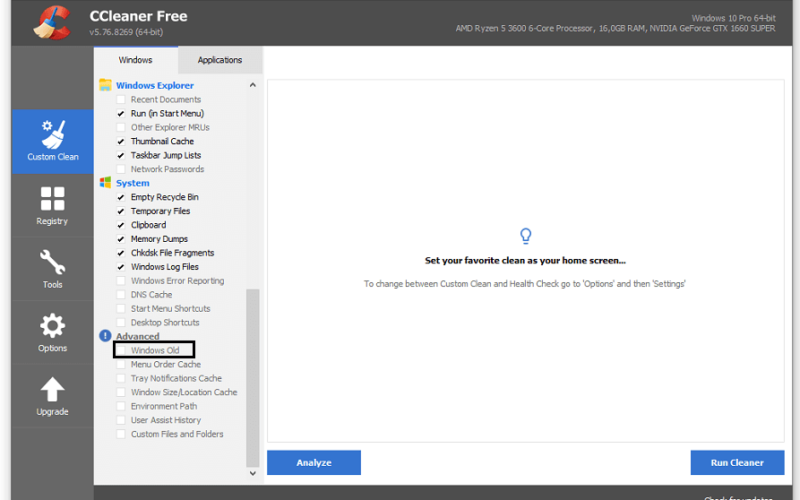Switch to the Applications tab
The image size is (800, 500).
tap(220, 60)
